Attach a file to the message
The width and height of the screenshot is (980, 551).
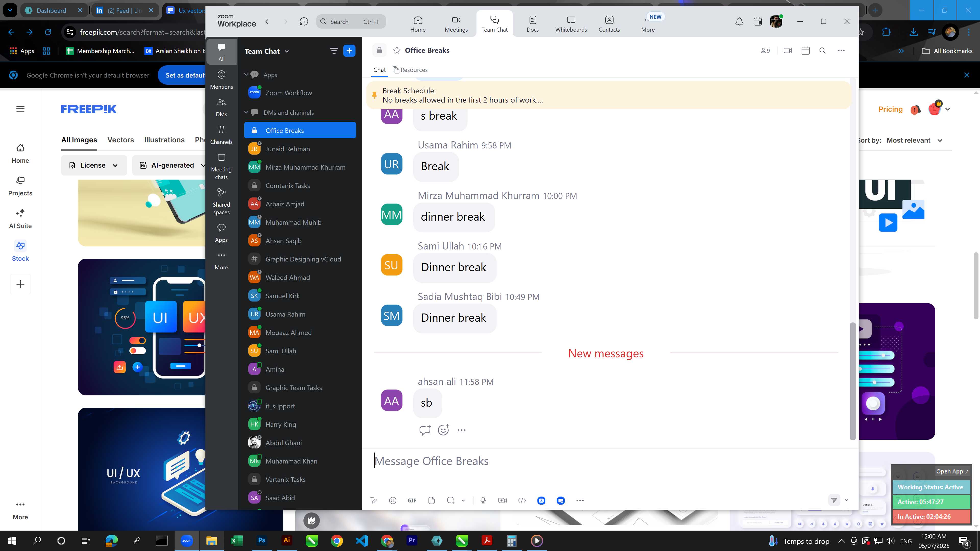coord(431,500)
